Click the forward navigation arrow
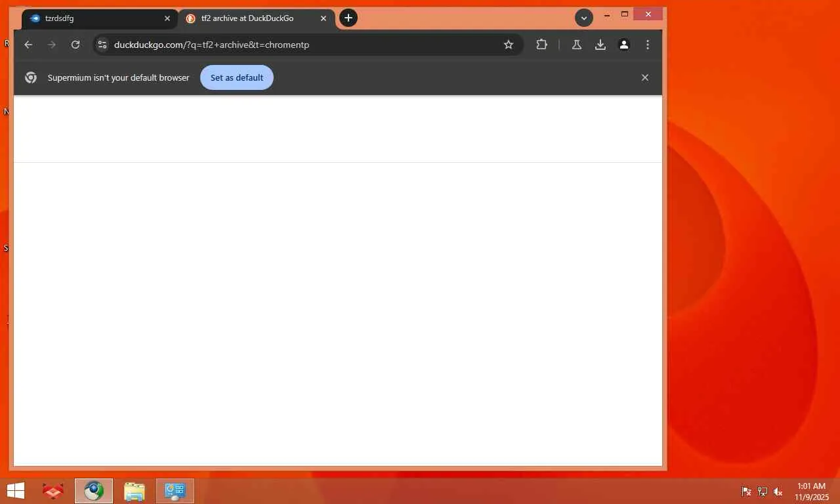The image size is (840, 504). point(52,45)
